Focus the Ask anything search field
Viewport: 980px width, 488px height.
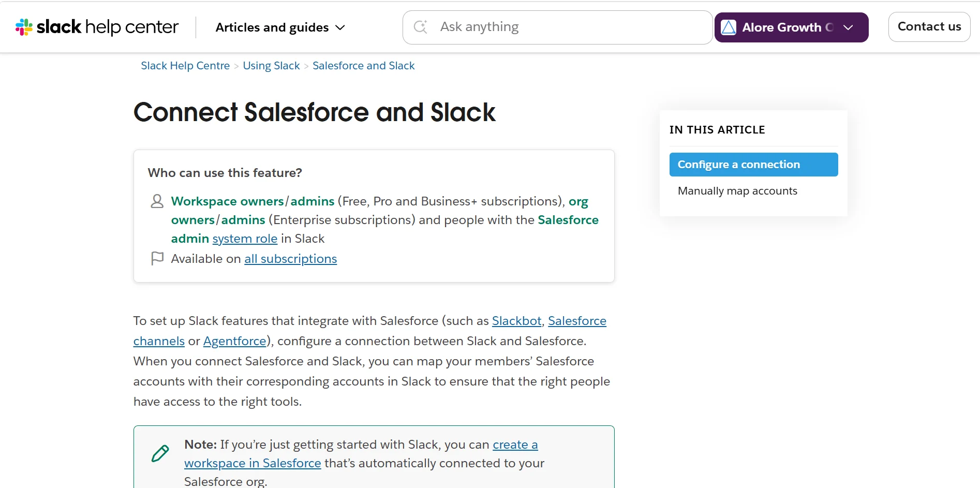(x=557, y=27)
